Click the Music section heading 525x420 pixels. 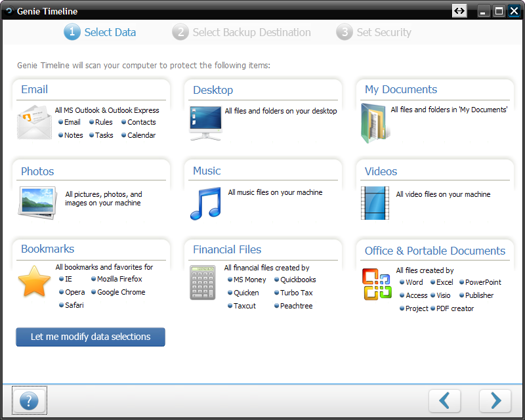207,171
